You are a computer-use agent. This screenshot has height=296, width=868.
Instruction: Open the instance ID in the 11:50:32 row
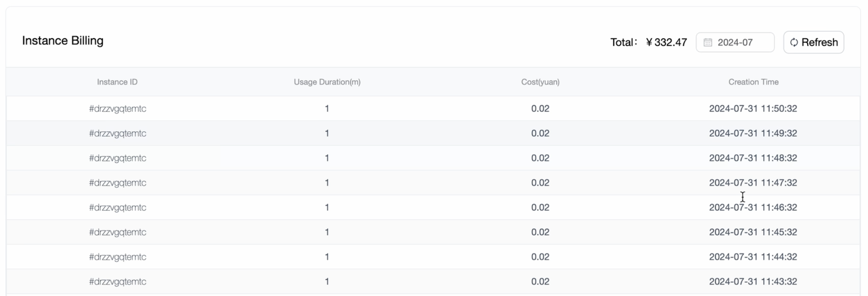tap(118, 108)
